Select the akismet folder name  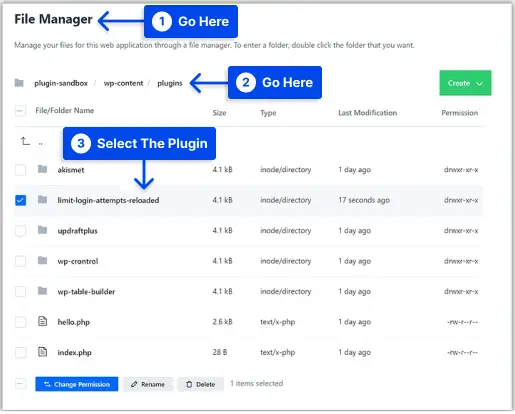(x=71, y=170)
